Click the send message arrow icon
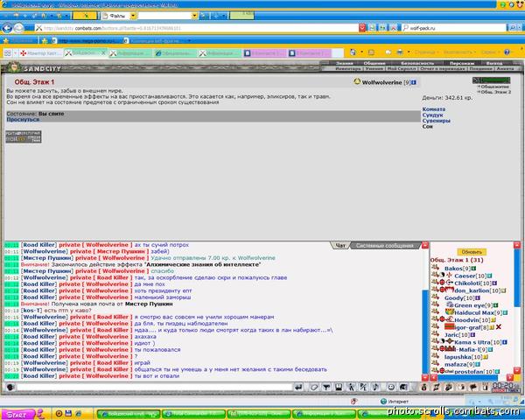525x420 pixels. point(298,387)
